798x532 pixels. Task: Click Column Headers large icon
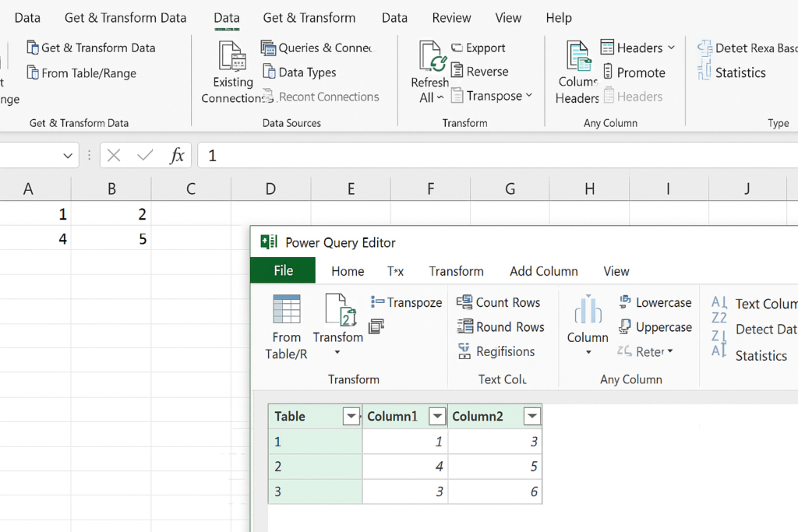tap(579, 56)
